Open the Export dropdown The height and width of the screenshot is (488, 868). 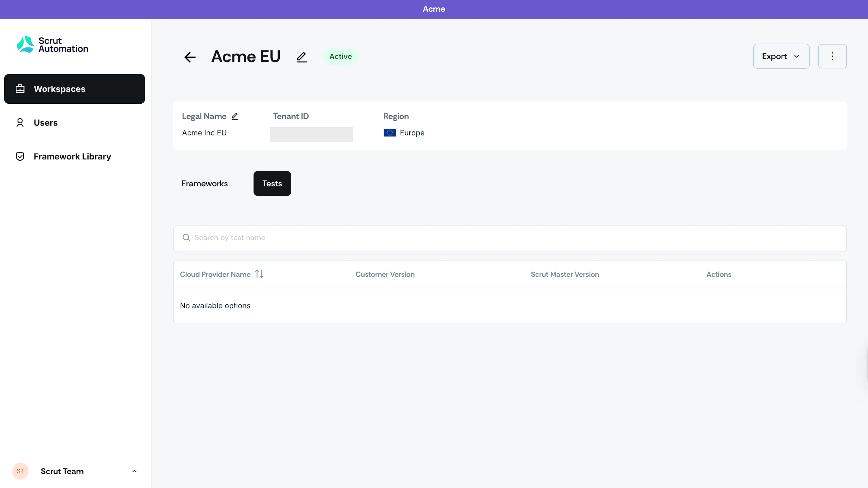781,56
